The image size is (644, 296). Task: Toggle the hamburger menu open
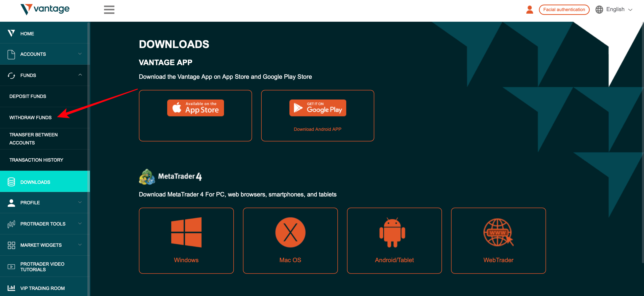click(x=109, y=9)
